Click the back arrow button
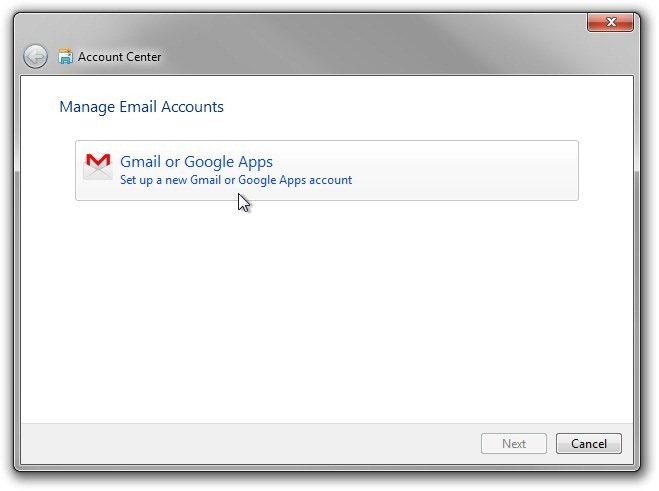Screen dimensions: 659x491 35,56
